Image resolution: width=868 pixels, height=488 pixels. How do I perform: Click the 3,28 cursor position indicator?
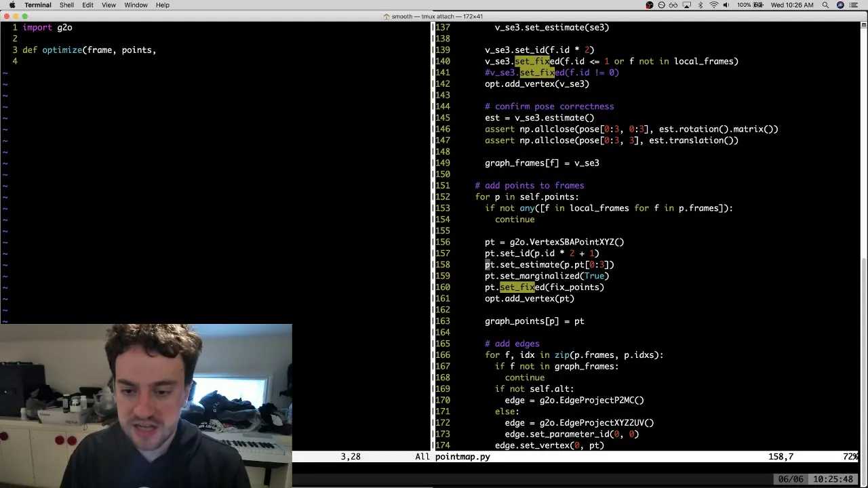tap(351, 457)
